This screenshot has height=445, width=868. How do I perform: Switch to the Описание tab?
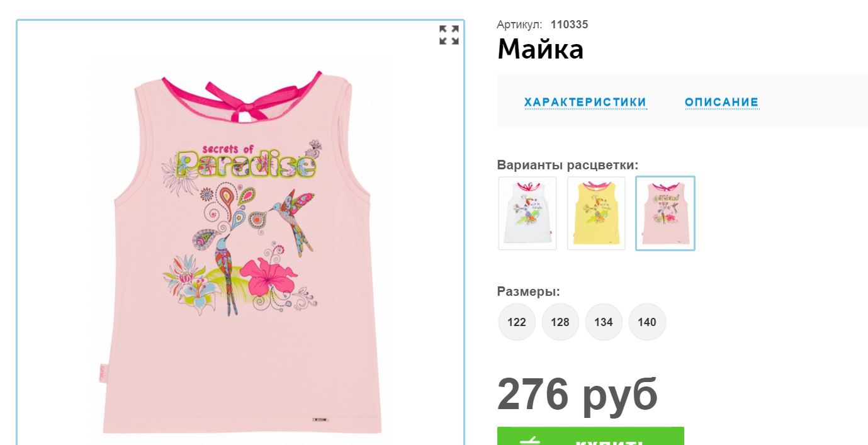click(722, 102)
